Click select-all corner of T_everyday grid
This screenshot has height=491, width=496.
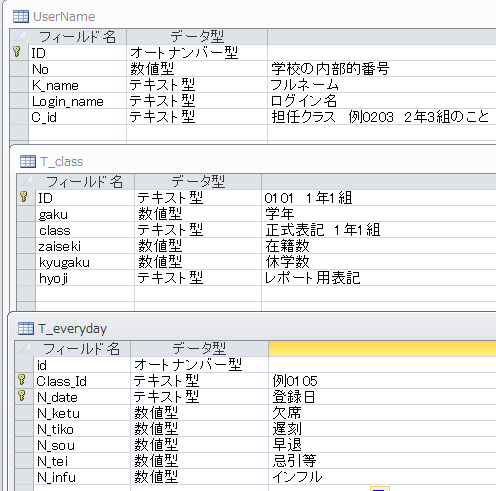24,348
